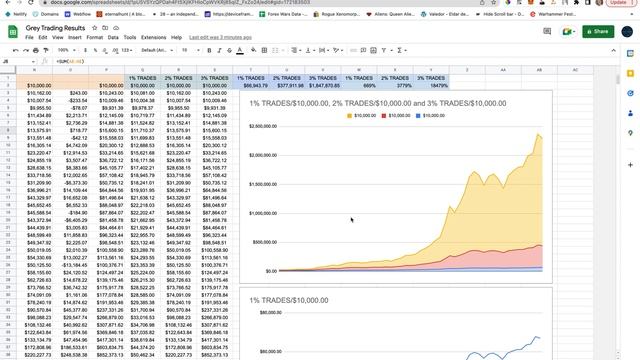Format as currency with the dollar icon
640x360 pixels.
[85, 50]
